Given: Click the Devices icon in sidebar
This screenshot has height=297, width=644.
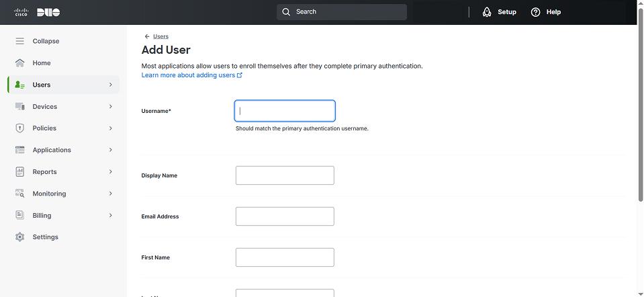Looking at the screenshot, I should tap(19, 106).
